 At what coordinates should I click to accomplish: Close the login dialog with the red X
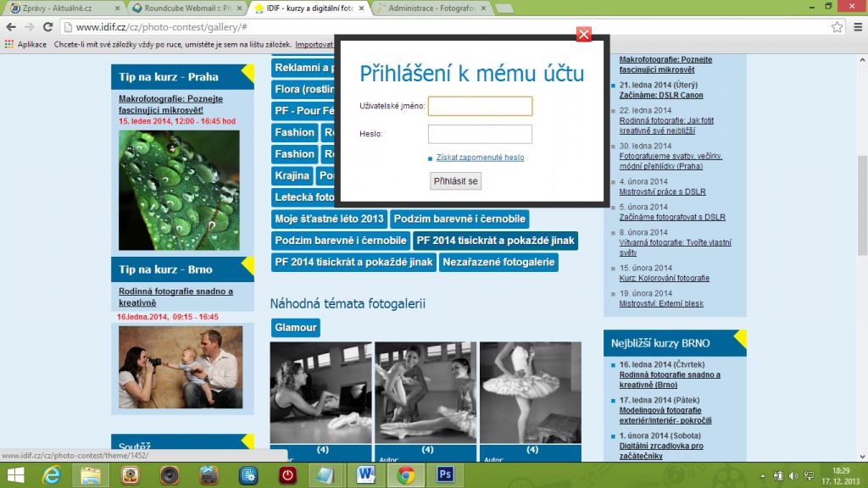tap(583, 34)
